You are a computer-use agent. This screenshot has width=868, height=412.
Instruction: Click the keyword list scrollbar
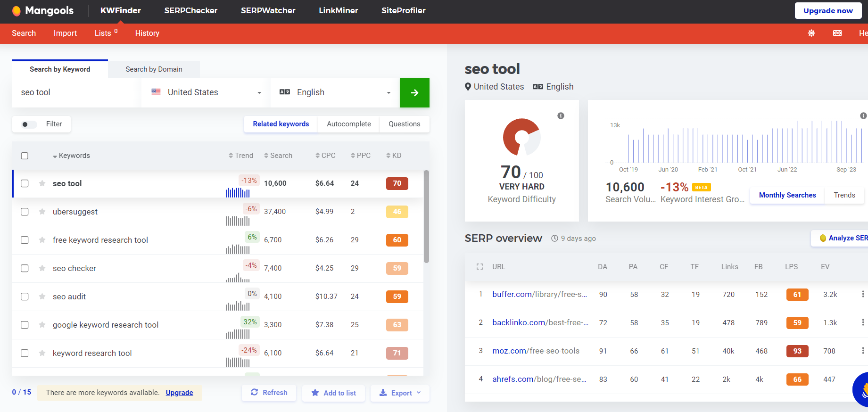point(426,216)
